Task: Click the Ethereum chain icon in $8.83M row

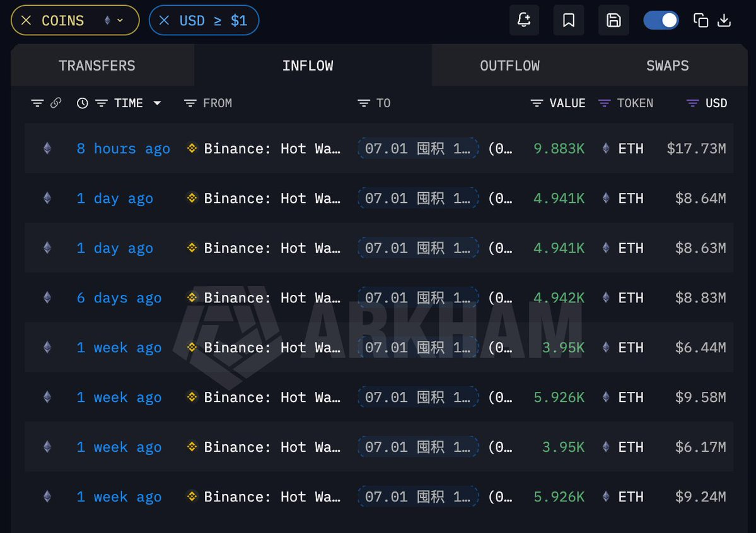Action: click(47, 298)
